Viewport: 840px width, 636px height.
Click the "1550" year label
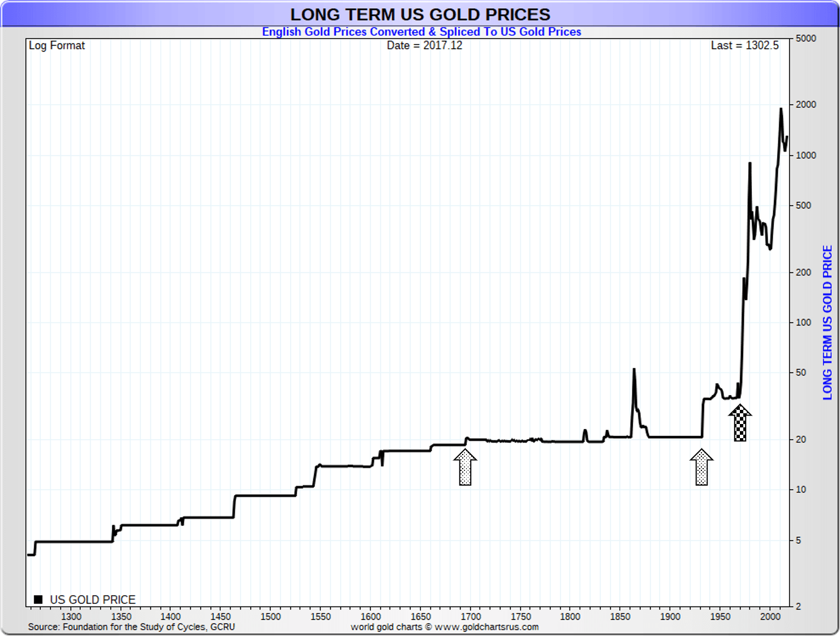coord(321,616)
